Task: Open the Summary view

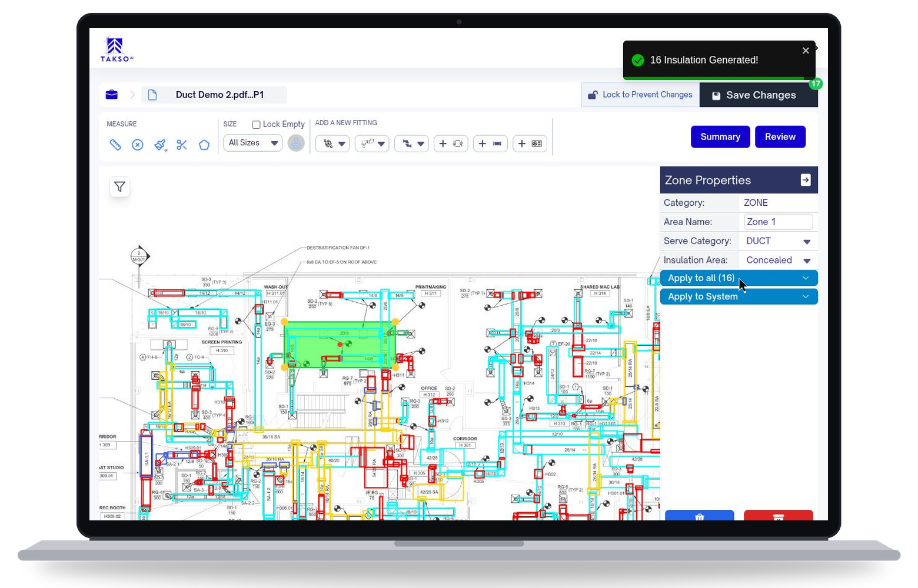Action: click(x=720, y=136)
